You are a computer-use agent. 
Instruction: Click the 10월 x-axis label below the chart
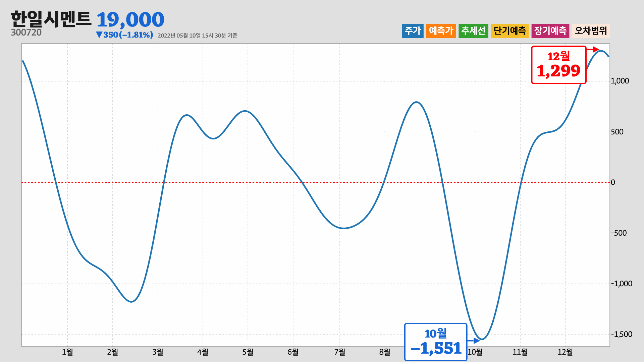point(475,352)
